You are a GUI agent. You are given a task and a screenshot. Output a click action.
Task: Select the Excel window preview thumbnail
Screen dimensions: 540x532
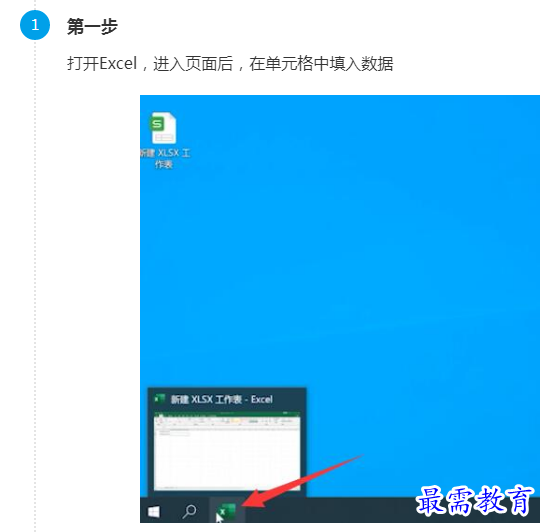[x=227, y=450]
